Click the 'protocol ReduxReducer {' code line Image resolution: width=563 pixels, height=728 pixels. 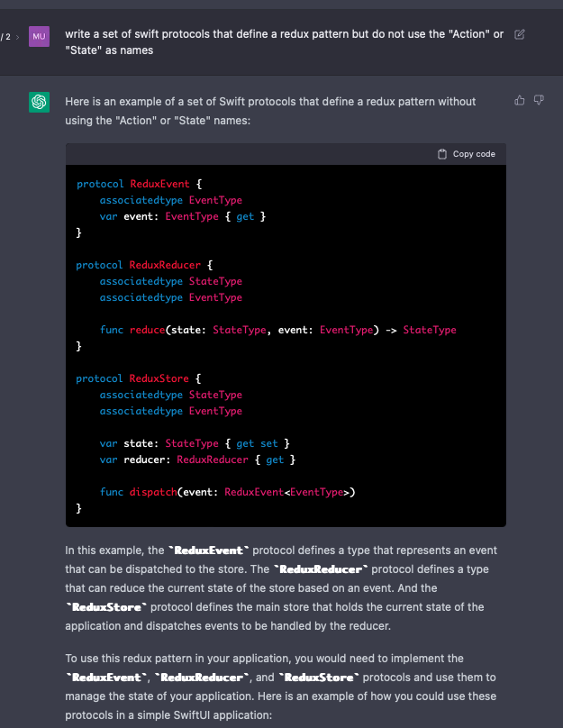tap(143, 265)
